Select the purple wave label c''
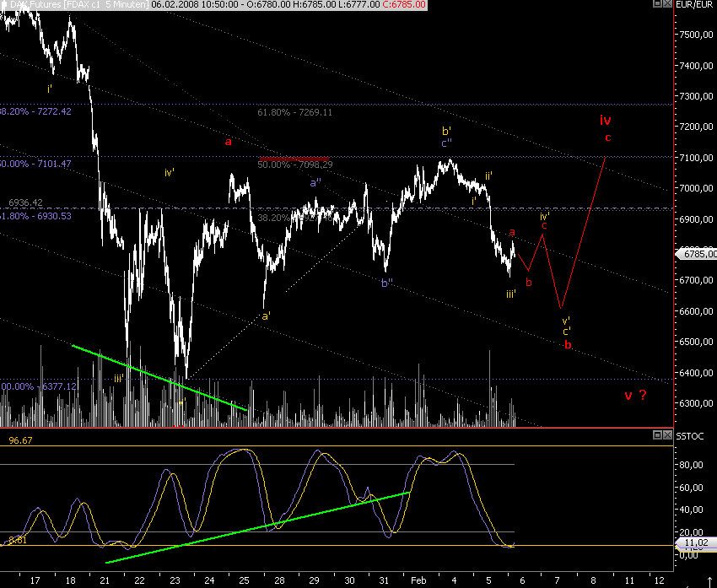Image resolution: width=717 pixels, height=588 pixels. click(447, 143)
